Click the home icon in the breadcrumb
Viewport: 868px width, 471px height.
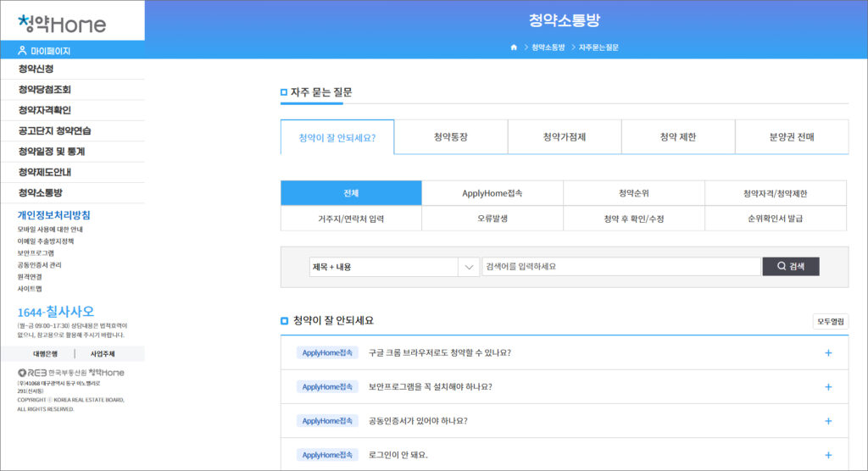tap(514, 47)
